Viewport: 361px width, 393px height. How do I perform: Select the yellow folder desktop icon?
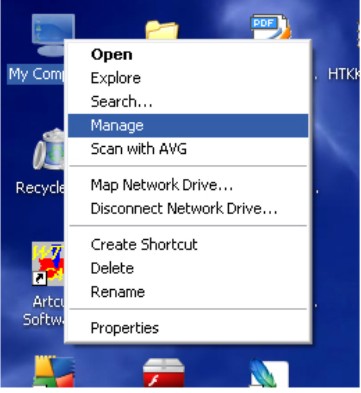pyautogui.click(x=162, y=30)
